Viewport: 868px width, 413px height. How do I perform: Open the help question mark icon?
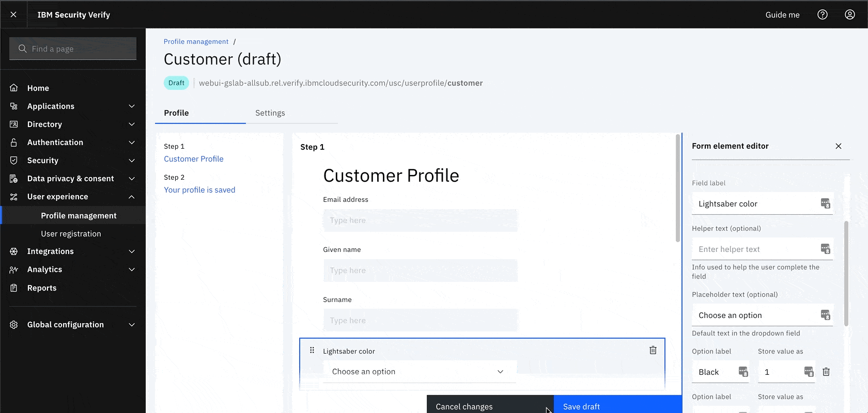(823, 14)
